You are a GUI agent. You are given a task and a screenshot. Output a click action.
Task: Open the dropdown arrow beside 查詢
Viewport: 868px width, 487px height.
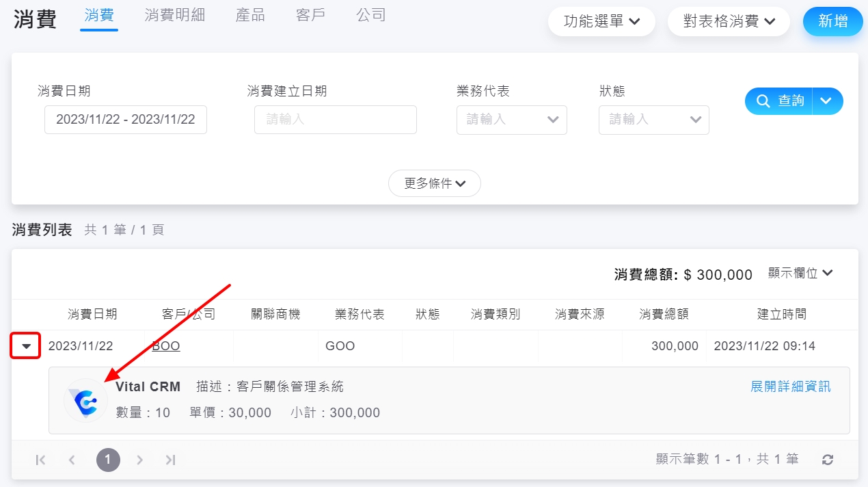pos(827,101)
